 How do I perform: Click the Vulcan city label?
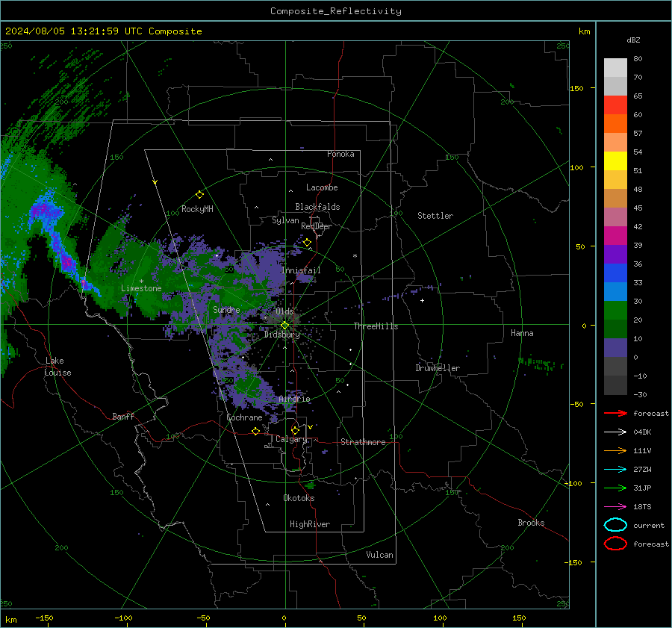pos(379,555)
